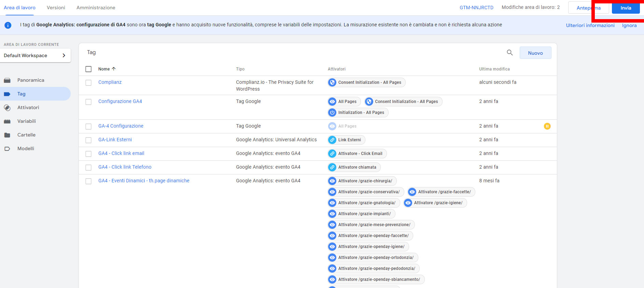This screenshot has width=644, height=288.
Task: Switch to the Versioni tab
Action: click(56, 8)
